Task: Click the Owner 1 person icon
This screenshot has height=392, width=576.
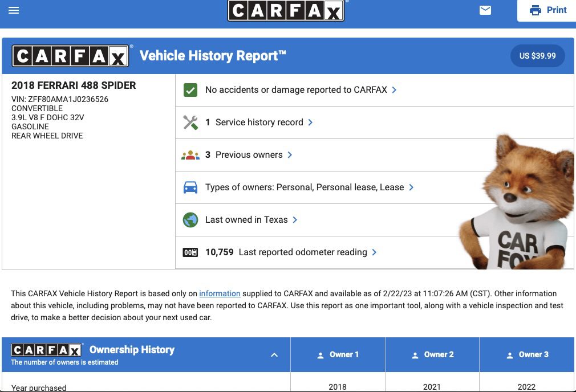Action: [x=321, y=356]
